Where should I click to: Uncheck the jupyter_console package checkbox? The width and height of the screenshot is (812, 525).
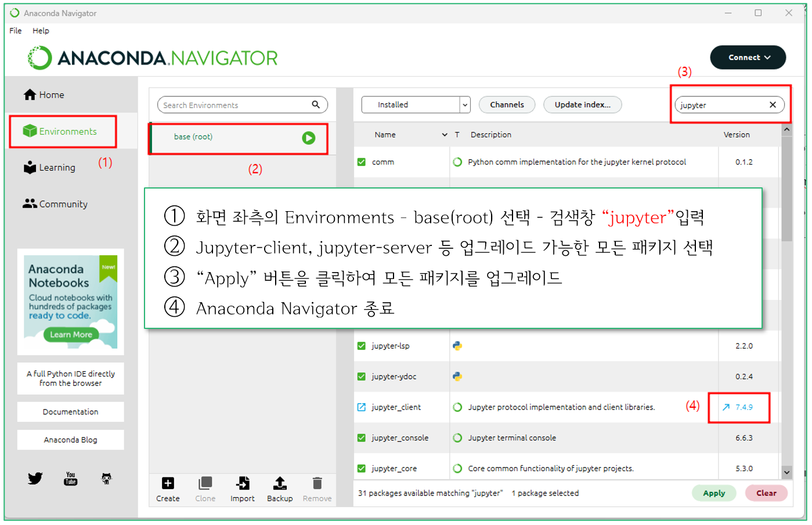362,438
